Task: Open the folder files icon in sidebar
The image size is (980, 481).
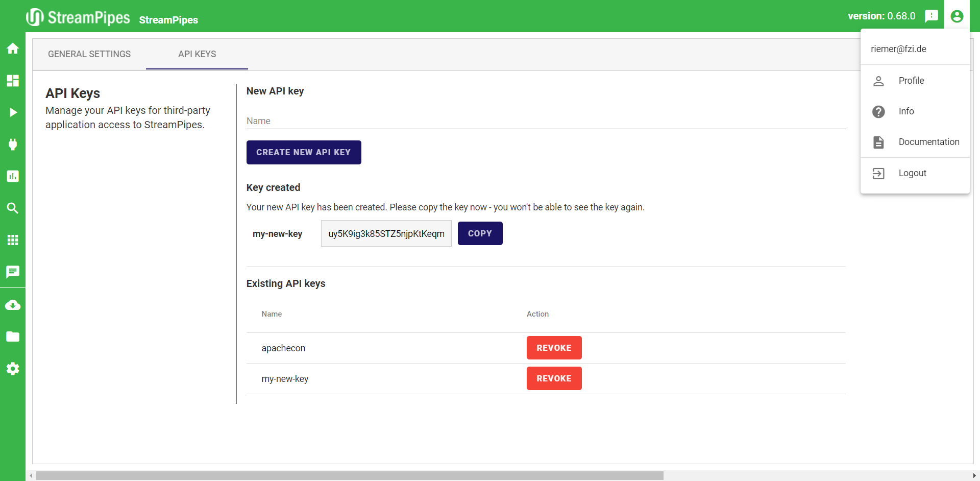Action: (13, 337)
